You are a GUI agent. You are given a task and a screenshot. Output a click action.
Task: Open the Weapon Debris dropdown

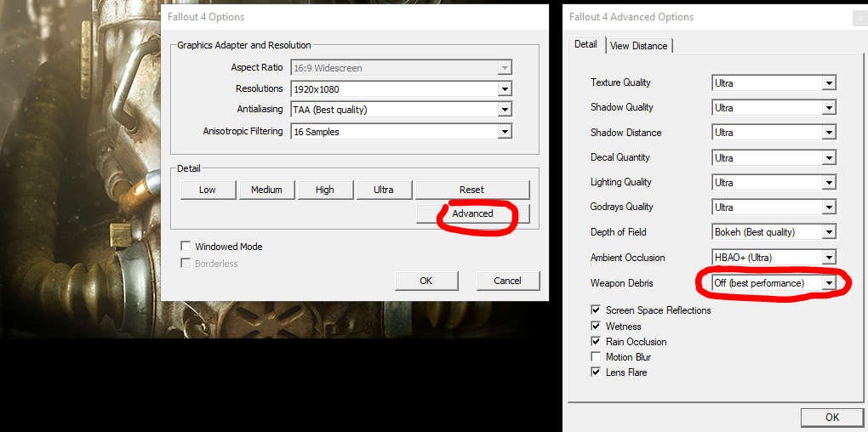(774, 283)
